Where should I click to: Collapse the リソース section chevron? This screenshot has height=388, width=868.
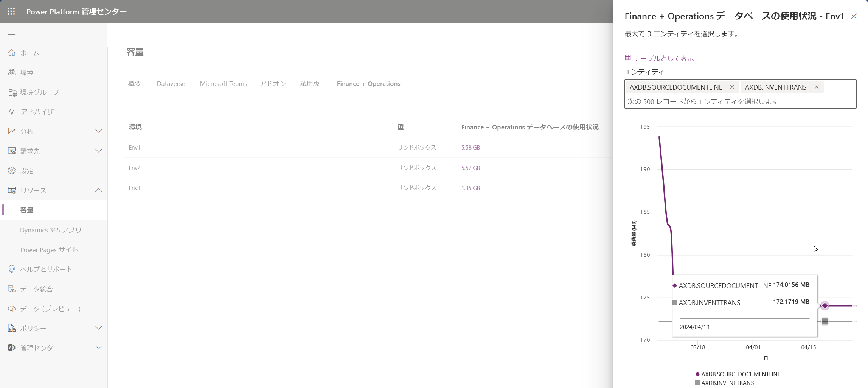[x=99, y=190]
